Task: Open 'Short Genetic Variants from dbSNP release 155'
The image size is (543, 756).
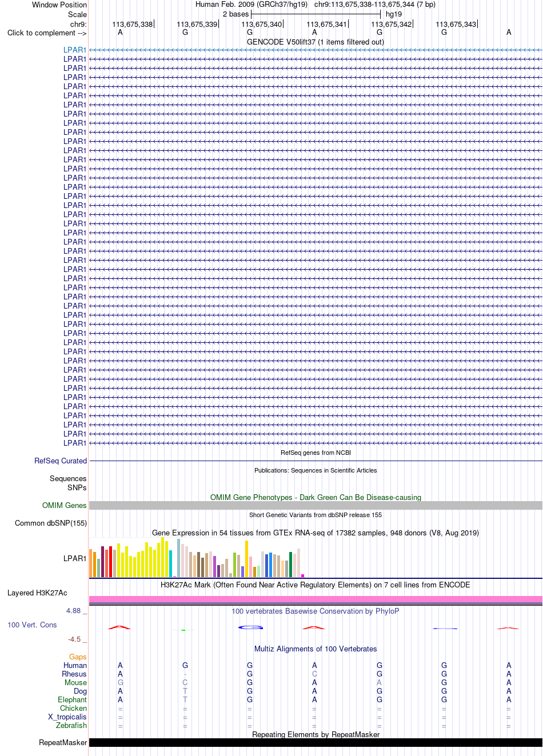Action: click(x=316, y=515)
